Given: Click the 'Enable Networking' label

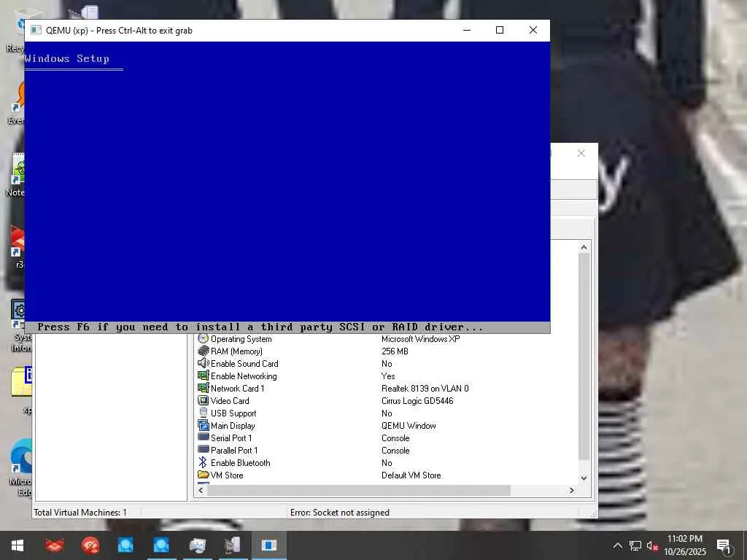Looking at the screenshot, I should 244,376.
